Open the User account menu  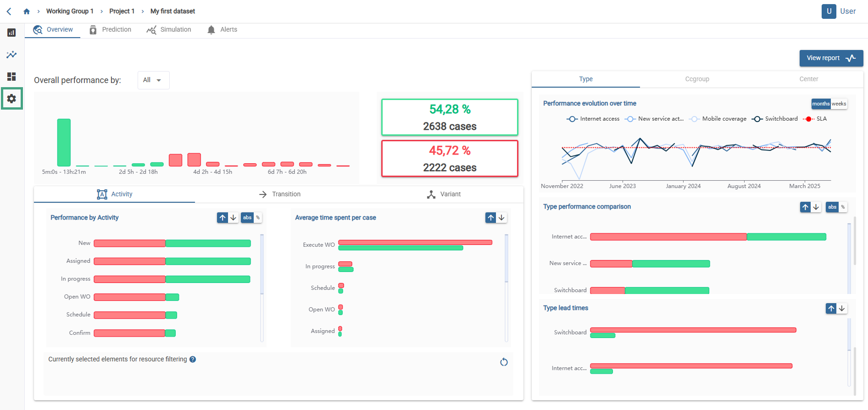coord(839,11)
